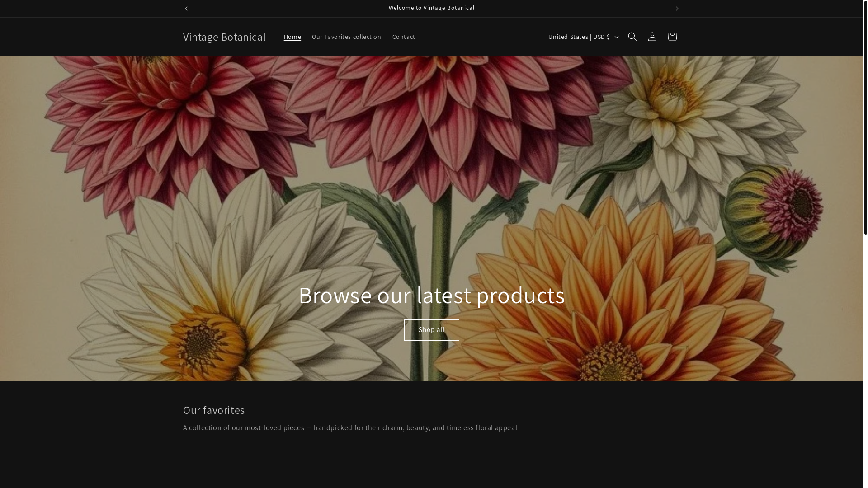Go to the Home menu item
Viewport: 868px width, 488px height.
(x=292, y=37)
